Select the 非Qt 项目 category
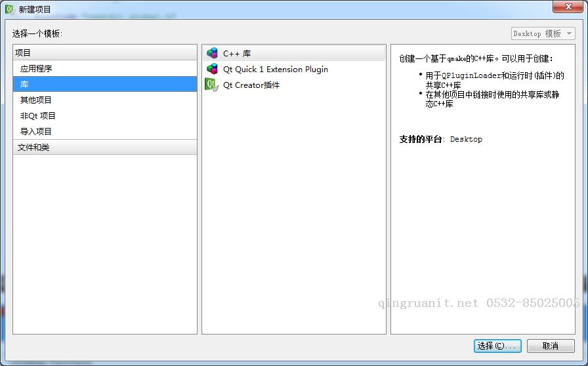Screen dimensions: 588x366 pyautogui.click(x=105, y=115)
